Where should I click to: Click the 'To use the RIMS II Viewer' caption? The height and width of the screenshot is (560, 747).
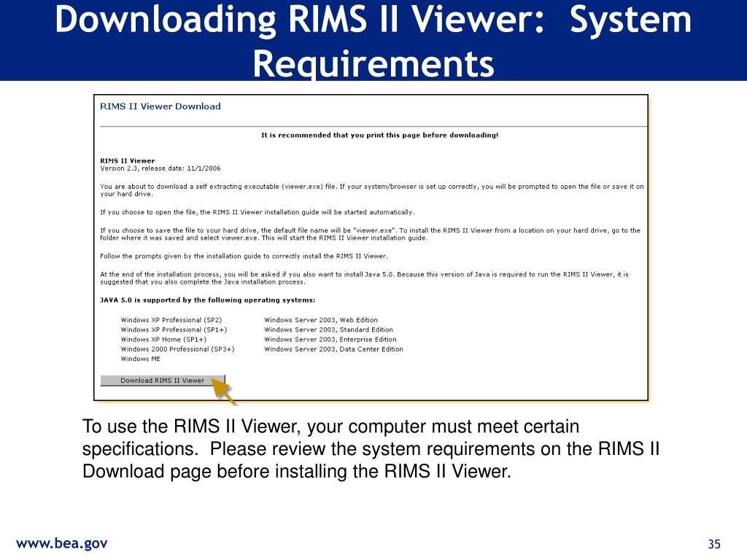371,448
